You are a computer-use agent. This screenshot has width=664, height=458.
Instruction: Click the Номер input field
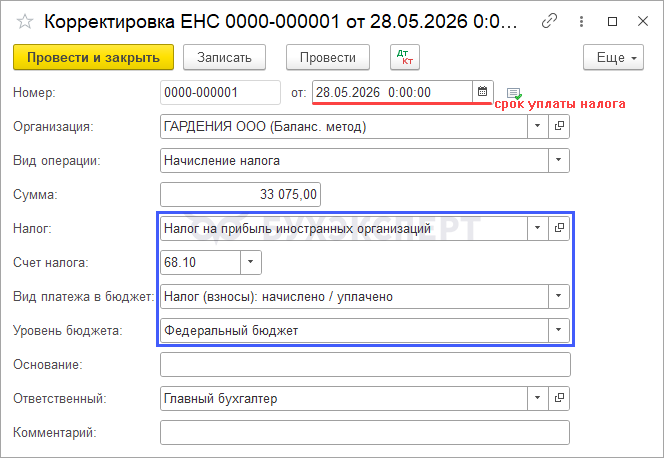[x=220, y=92]
